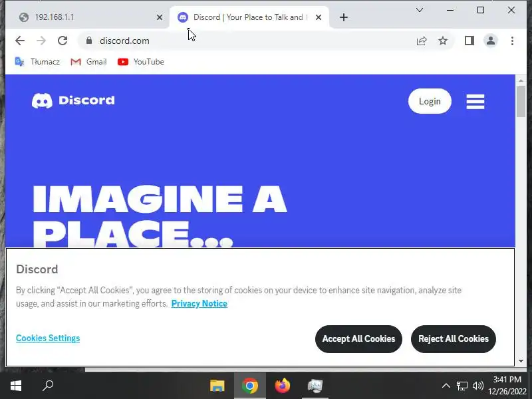Open the Tłumacz bookmark

[37, 62]
